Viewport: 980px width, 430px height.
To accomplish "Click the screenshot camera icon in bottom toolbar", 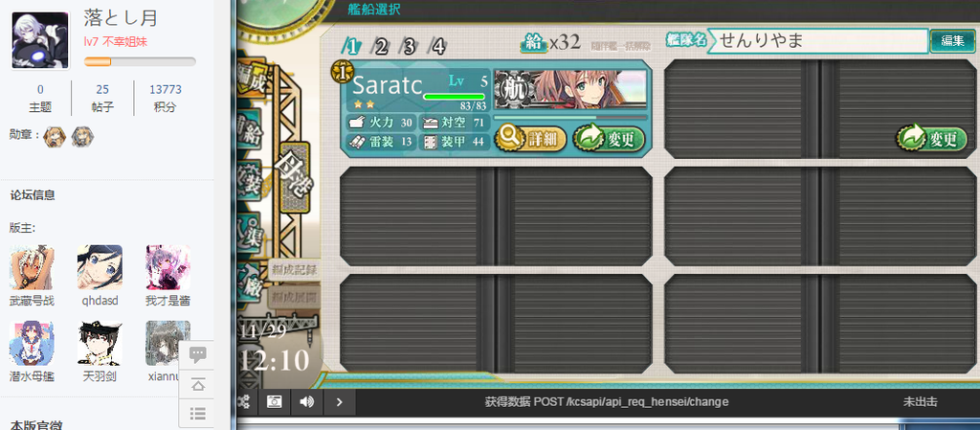I will point(274,402).
